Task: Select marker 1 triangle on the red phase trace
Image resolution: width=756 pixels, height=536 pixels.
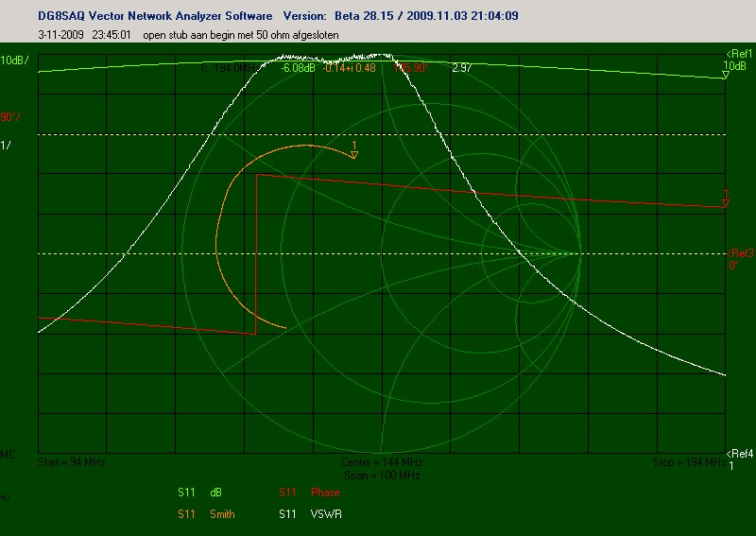Action: 726,203
